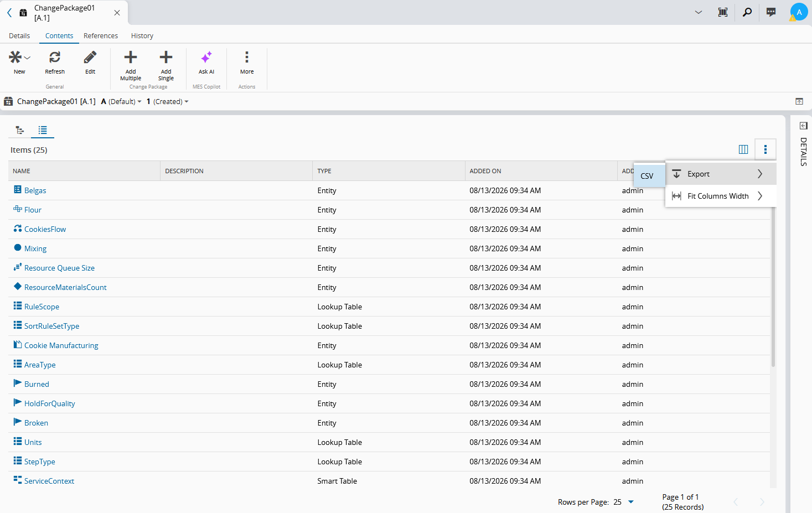
Task: Open Rows per Page dropdown
Action: pos(624,502)
